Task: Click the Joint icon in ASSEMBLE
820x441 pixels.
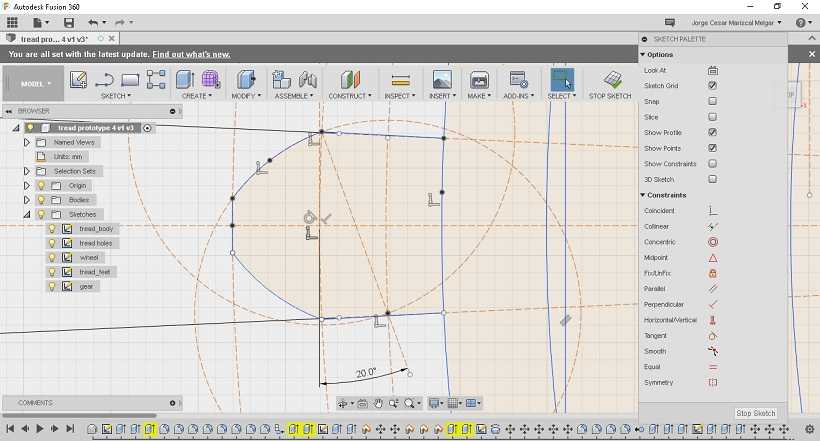Action: (308, 80)
